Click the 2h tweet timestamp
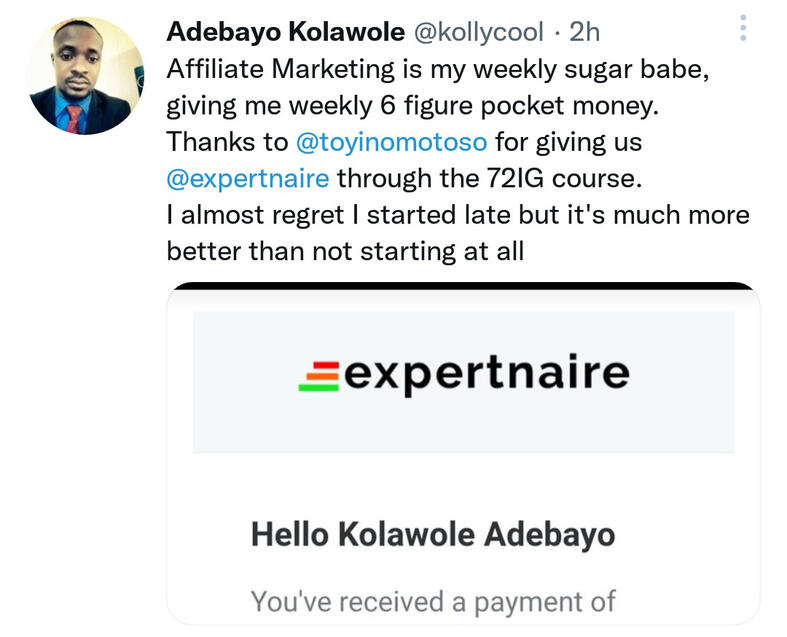This screenshot has height=637, width=787. click(x=584, y=31)
